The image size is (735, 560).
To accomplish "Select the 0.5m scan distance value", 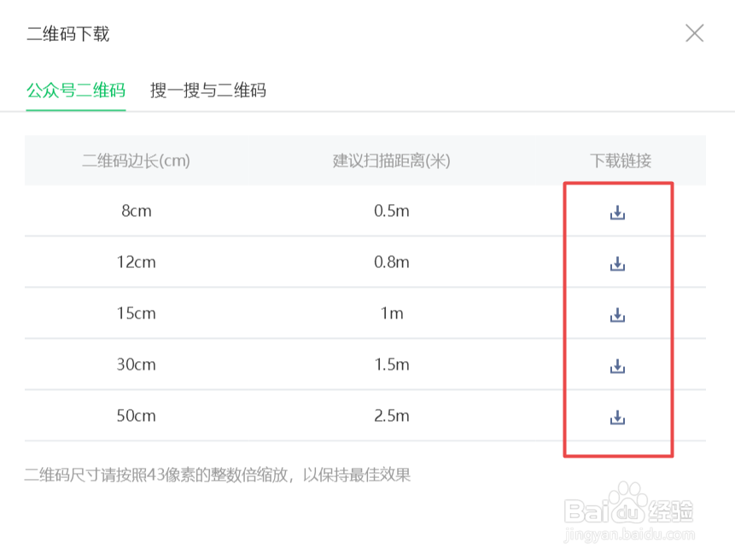I will point(391,211).
